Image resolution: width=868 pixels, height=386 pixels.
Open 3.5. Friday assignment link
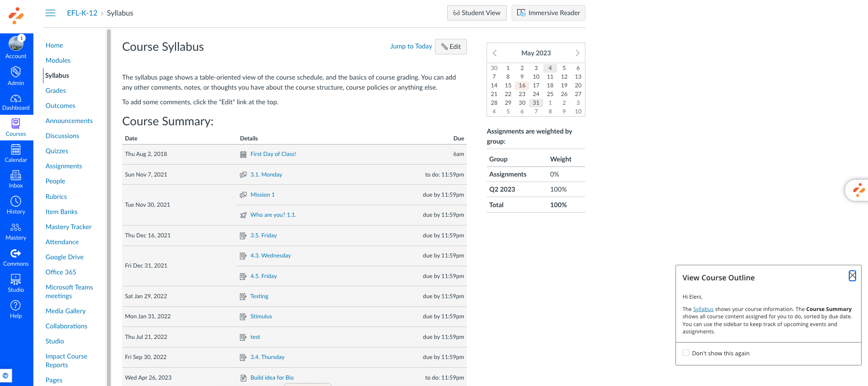coord(263,236)
